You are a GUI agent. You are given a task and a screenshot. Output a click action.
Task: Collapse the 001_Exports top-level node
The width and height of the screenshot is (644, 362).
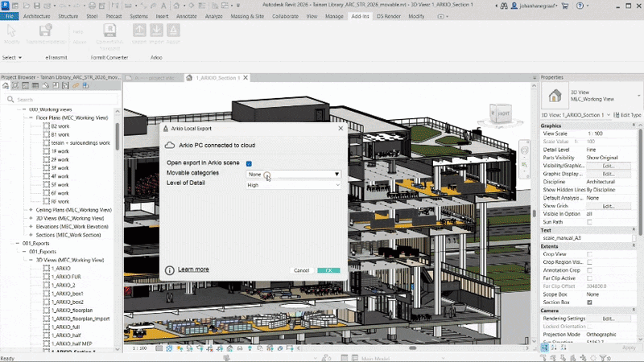[x=18, y=244]
